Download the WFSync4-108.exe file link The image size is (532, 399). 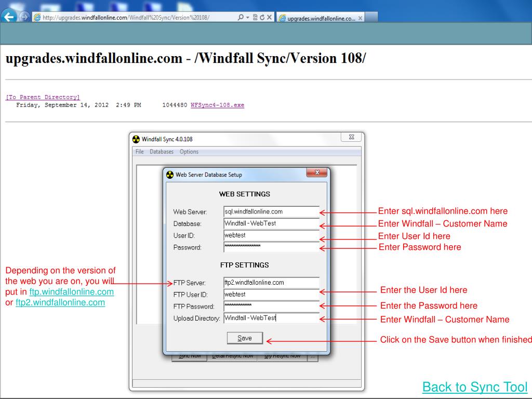pos(217,105)
